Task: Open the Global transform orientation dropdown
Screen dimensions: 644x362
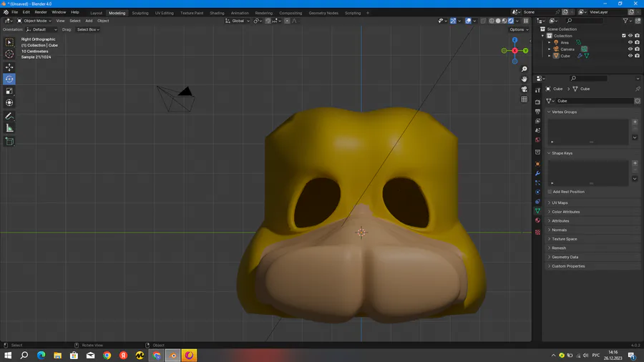Action: tap(237, 21)
